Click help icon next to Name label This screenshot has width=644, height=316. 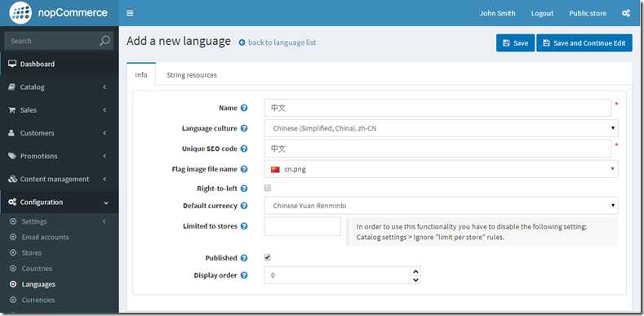(x=244, y=108)
